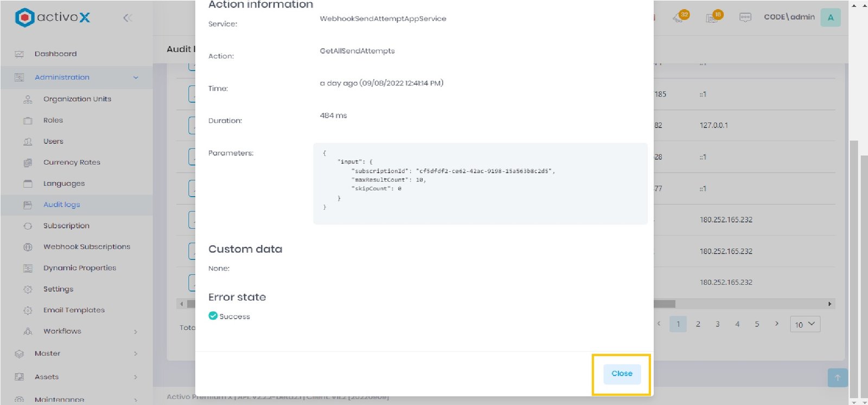Image resolution: width=868 pixels, height=405 pixels.
Task: Click the Audit logs icon
Action: 28,205
